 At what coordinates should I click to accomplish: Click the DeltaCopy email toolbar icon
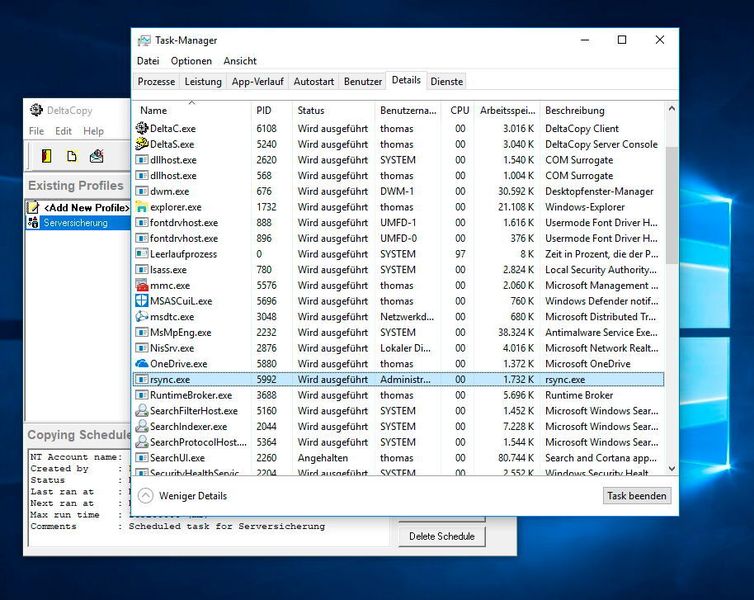pos(97,156)
